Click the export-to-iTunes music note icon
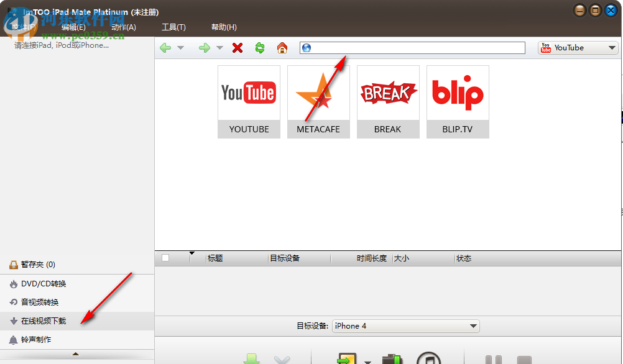The width and height of the screenshot is (623, 364). 429,358
